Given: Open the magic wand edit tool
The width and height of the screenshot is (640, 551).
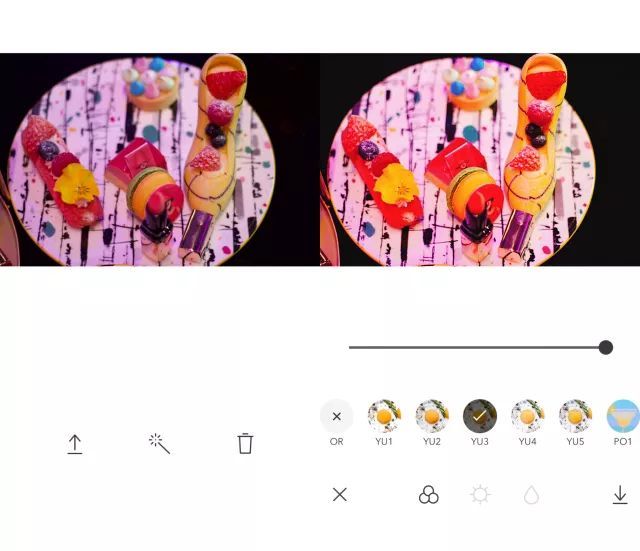Looking at the screenshot, I should coord(160,444).
